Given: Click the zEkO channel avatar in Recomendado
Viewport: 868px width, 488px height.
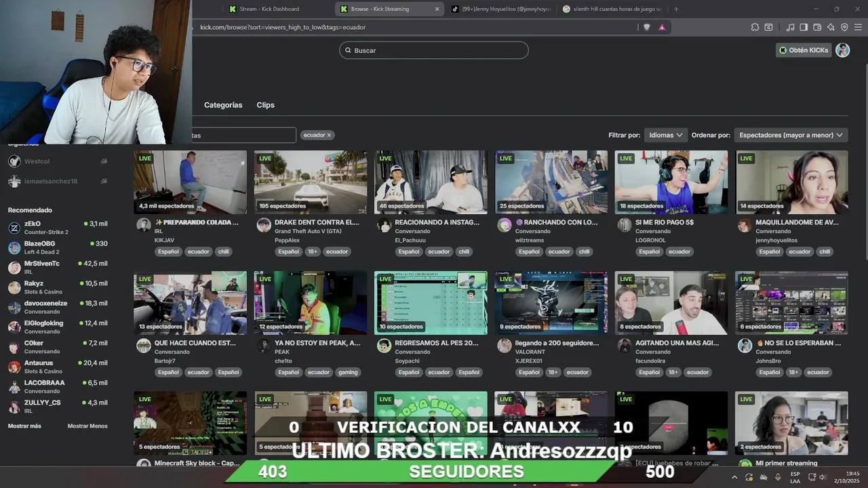Looking at the screenshot, I should click(x=14, y=228).
